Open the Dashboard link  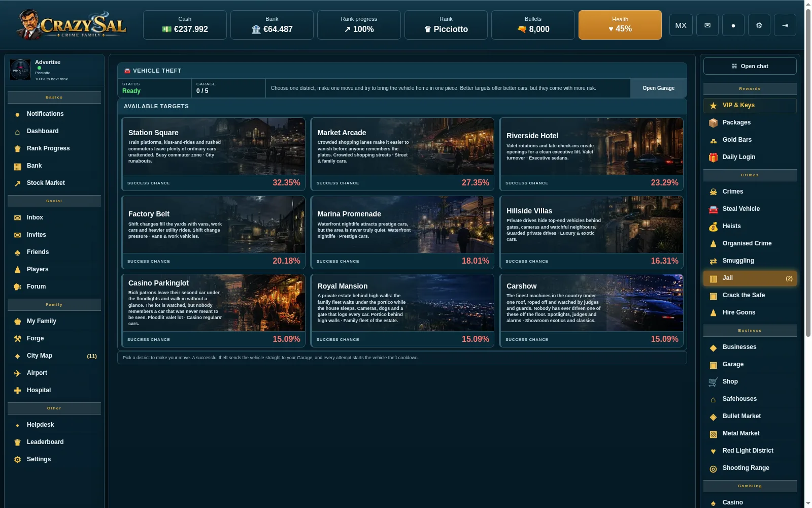coord(54,132)
